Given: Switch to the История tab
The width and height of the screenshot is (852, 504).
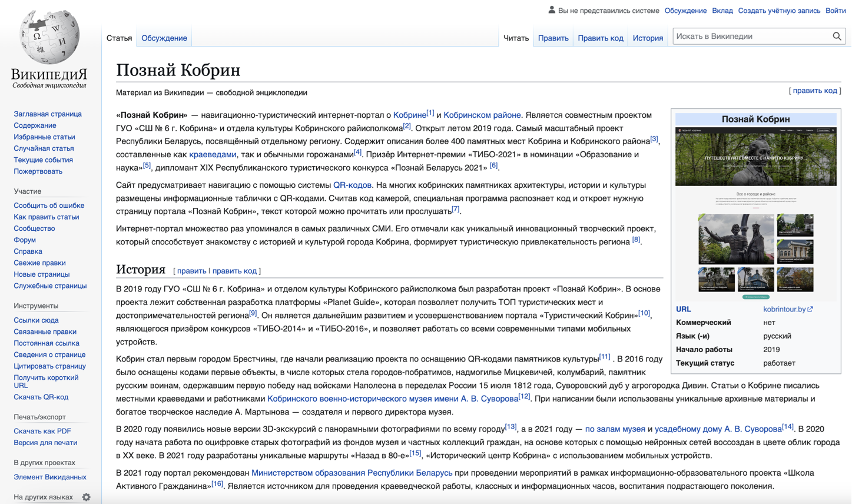Looking at the screenshot, I should [x=648, y=38].
